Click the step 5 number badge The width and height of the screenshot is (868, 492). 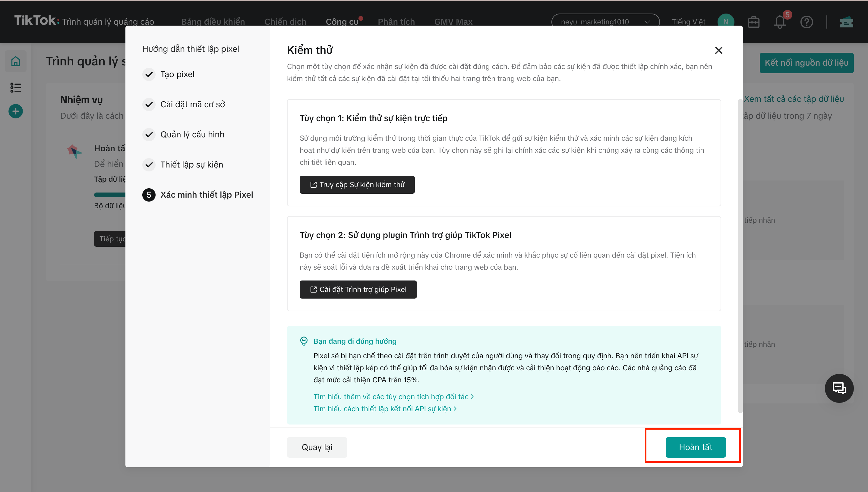(x=149, y=195)
